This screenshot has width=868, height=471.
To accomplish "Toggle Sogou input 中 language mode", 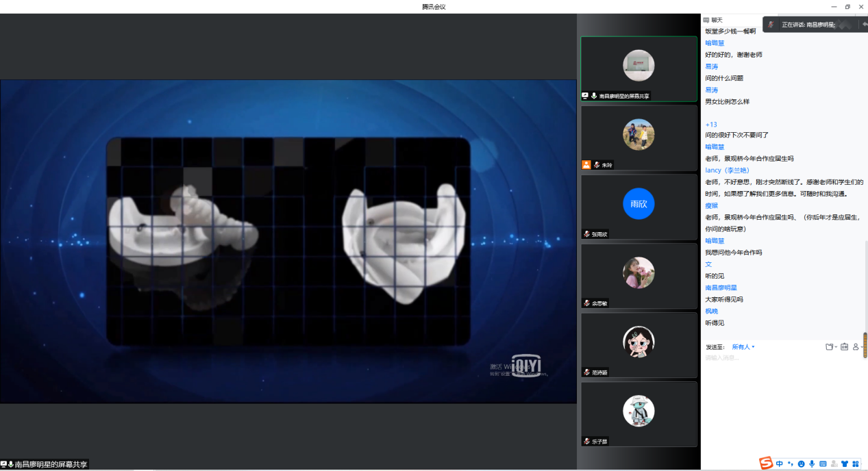I will 780,464.
